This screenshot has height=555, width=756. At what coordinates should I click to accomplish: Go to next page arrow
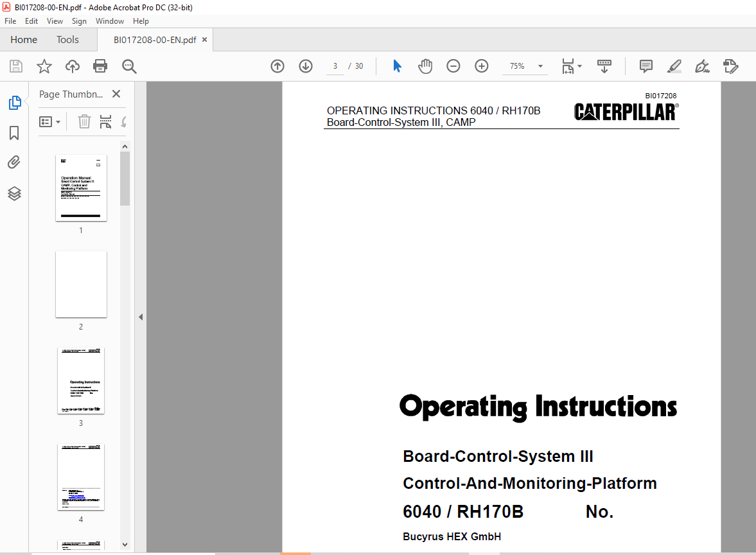pos(306,66)
